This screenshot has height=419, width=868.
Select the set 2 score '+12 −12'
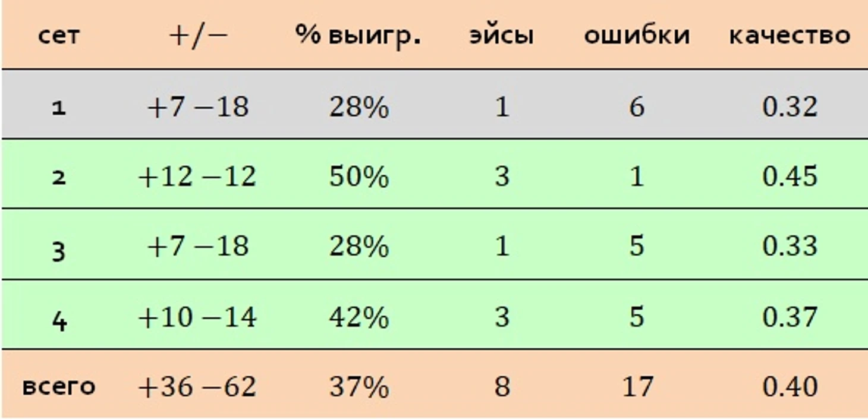(197, 177)
